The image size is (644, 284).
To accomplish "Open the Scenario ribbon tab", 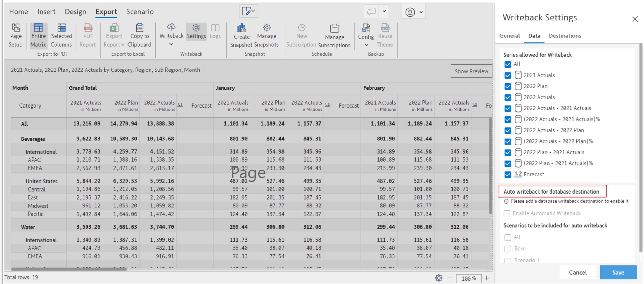I will coord(140,12).
